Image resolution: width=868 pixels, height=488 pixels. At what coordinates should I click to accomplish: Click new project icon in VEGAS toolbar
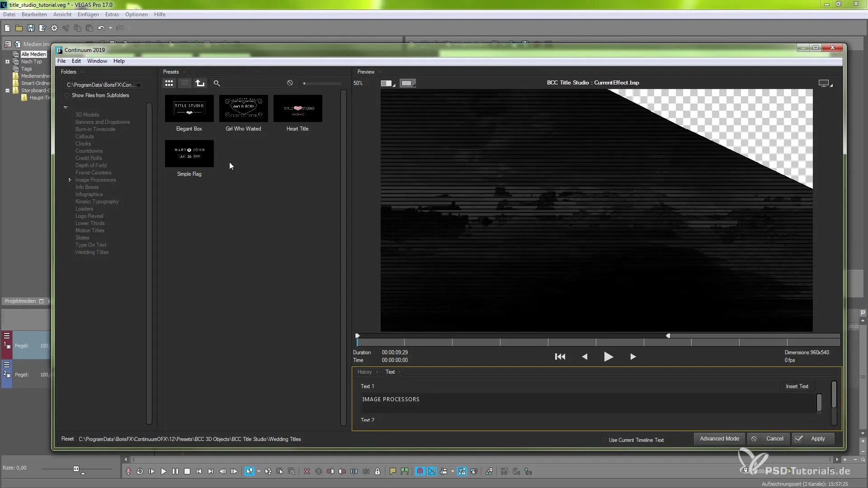coord(7,28)
